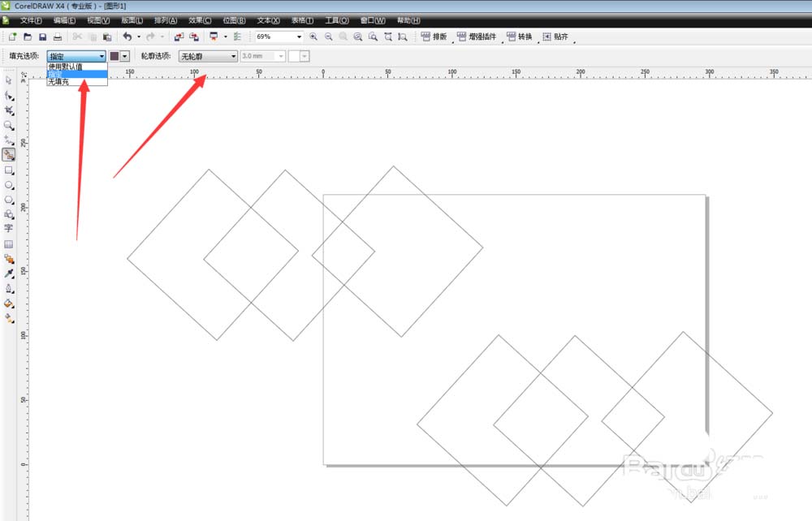Select the Ellipse tool
Image resolution: width=812 pixels, height=521 pixels.
click(x=9, y=185)
